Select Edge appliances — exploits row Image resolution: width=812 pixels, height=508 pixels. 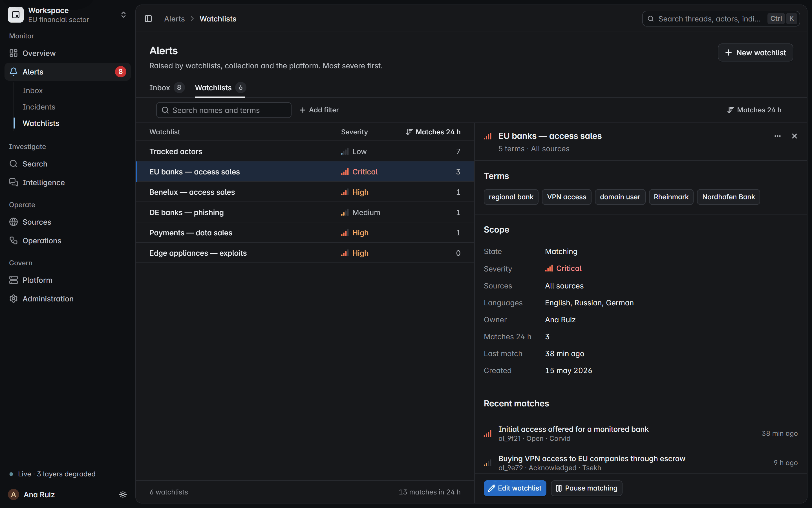point(305,253)
